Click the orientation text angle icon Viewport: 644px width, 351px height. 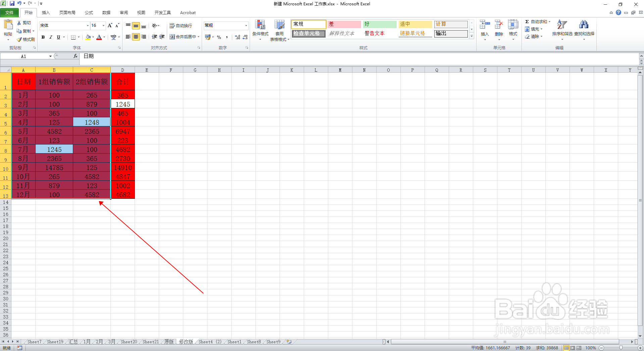pos(154,25)
